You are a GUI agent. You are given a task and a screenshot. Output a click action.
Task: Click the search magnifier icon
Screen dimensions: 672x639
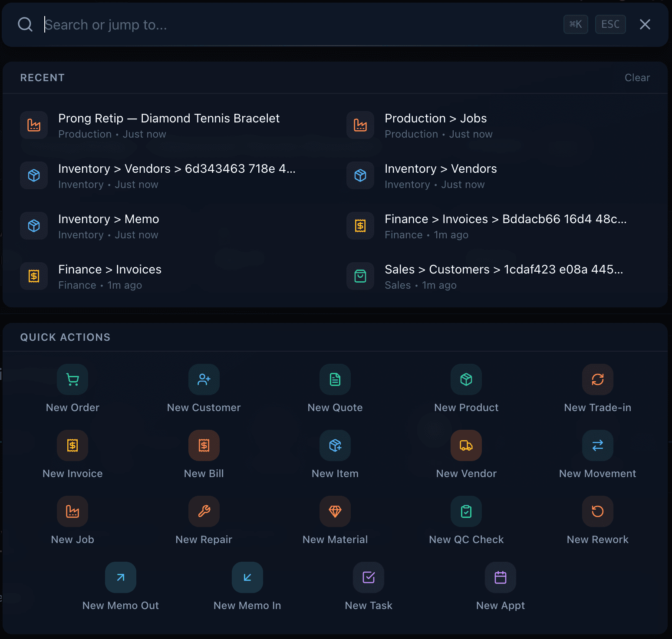pos(25,24)
